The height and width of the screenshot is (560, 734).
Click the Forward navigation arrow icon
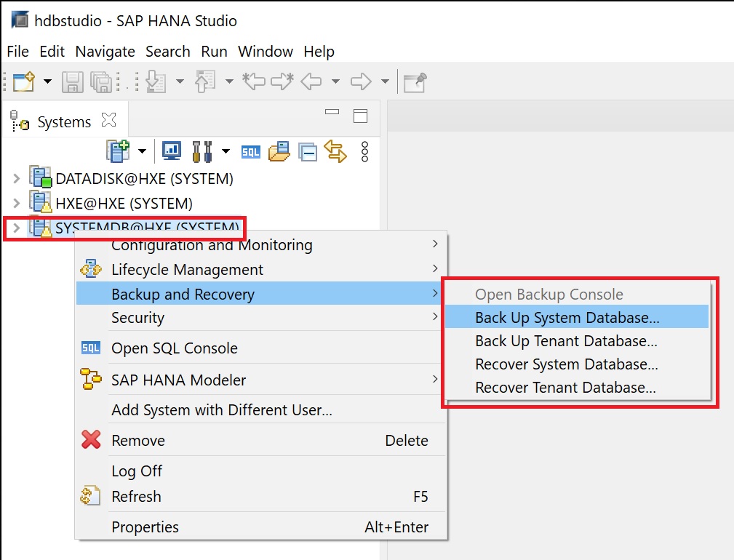(x=361, y=81)
